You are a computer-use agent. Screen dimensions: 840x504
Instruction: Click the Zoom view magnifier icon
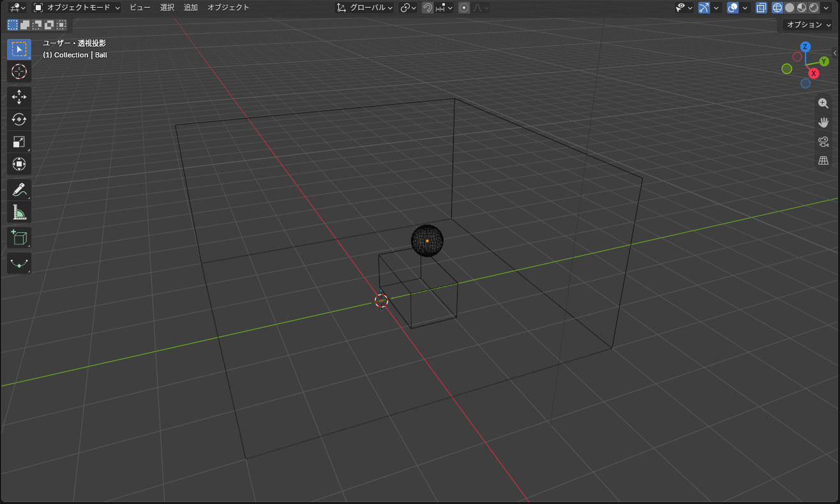tap(823, 103)
